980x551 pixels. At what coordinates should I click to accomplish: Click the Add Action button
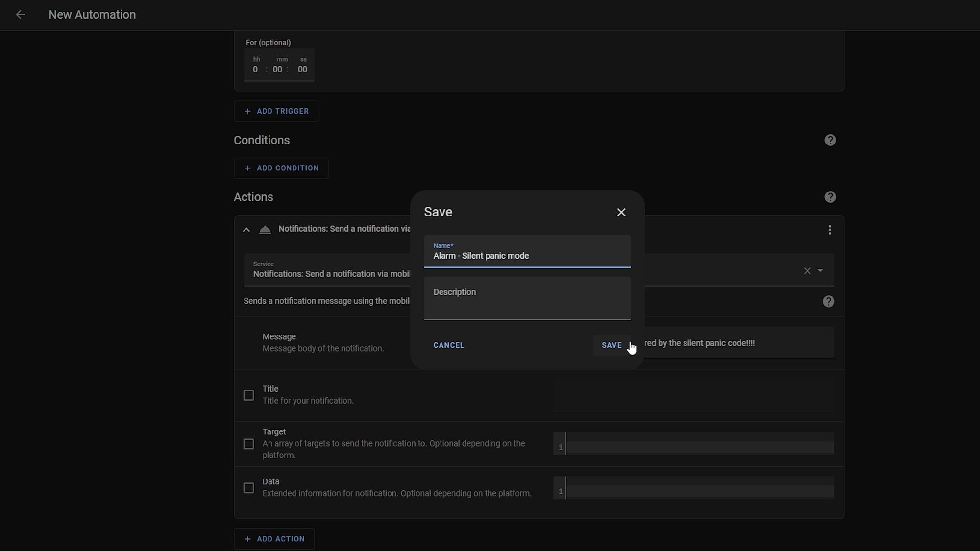coord(274,539)
